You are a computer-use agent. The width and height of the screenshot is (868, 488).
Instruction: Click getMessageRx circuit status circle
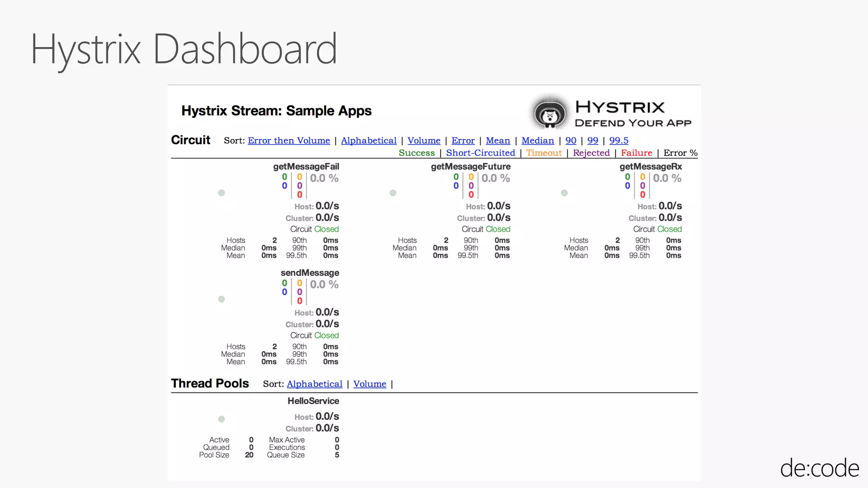point(564,193)
